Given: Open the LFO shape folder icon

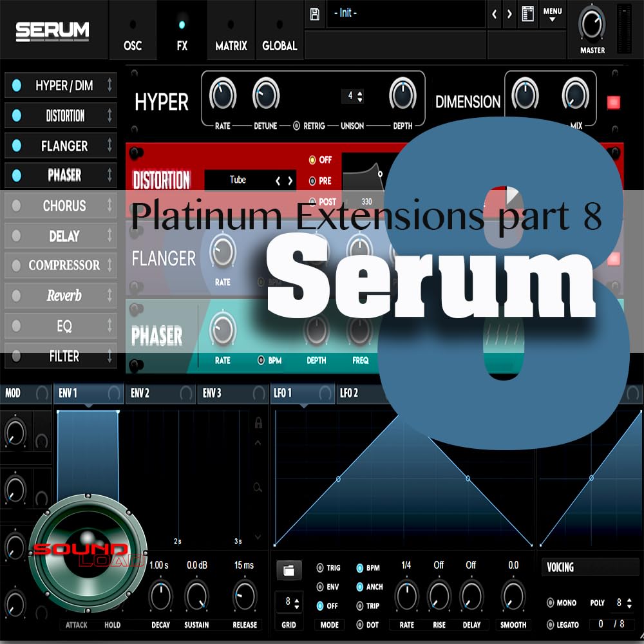Looking at the screenshot, I should point(289,570).
